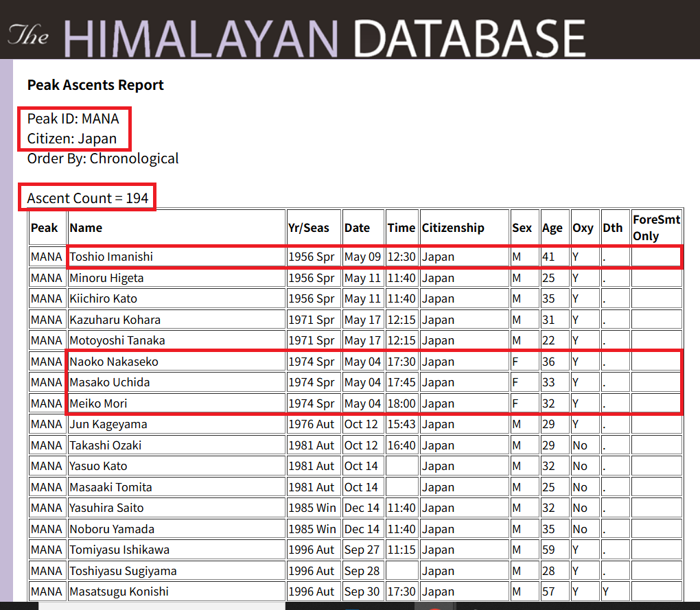Image resolution: width=700 pixels, height=610 pixels.
Task: Click the Oxy column header
Action: click(583, 228)
